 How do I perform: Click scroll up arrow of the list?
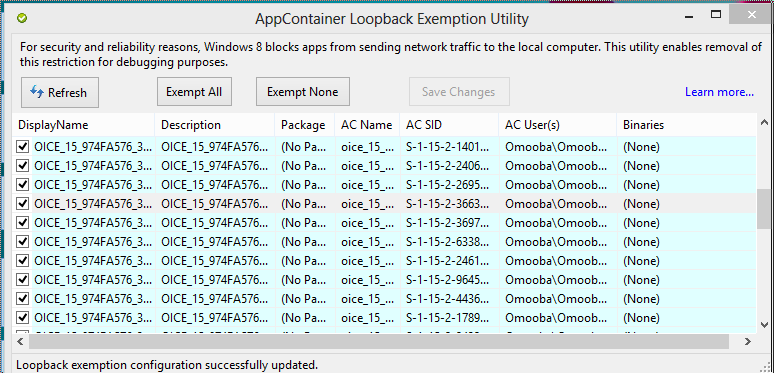[764, 121]
